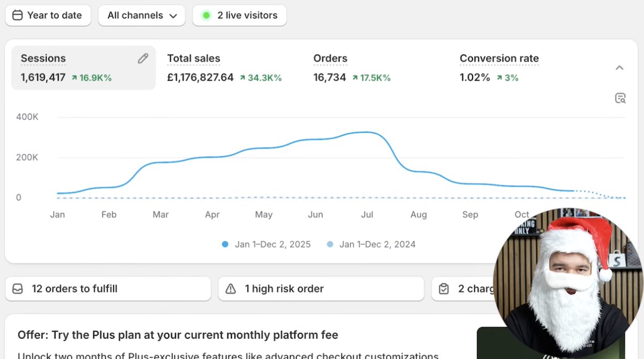Toggle the Jan 1–Dec 2, 2025 series
The height and width of the screenshot is (359, 644).
(225, 244)
